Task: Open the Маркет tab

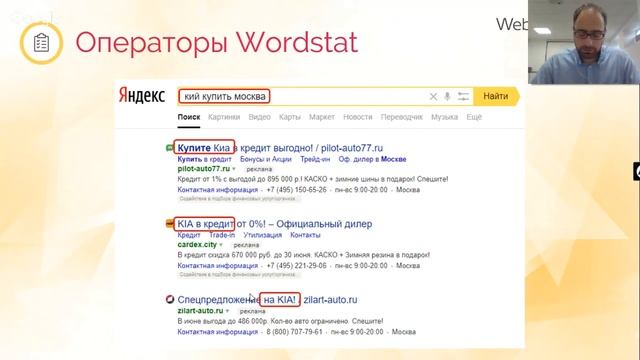Action: [322, 117]
